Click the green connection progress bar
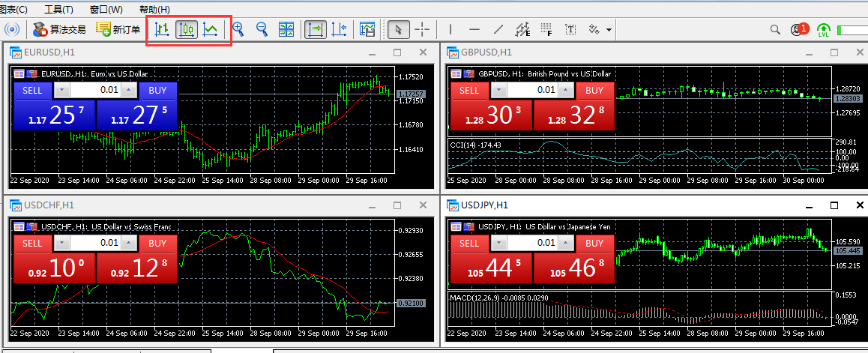The width and height of the screenshot is (868, 353). [x=852, y=30]
